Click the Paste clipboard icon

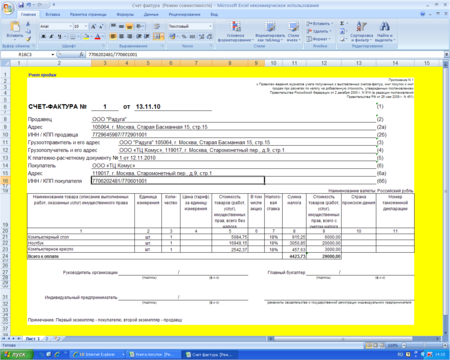coord(15,27)
